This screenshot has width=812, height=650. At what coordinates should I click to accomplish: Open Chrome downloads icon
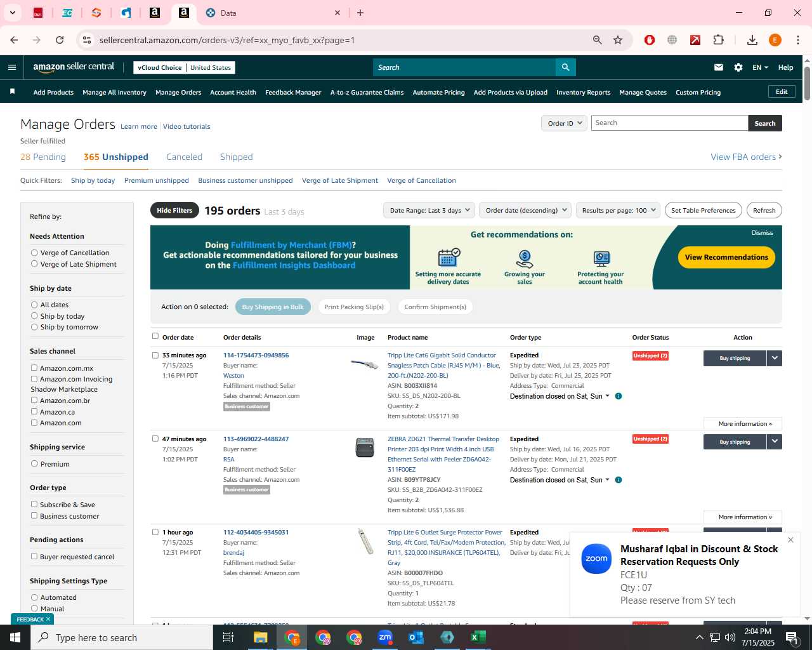point(752,40)
